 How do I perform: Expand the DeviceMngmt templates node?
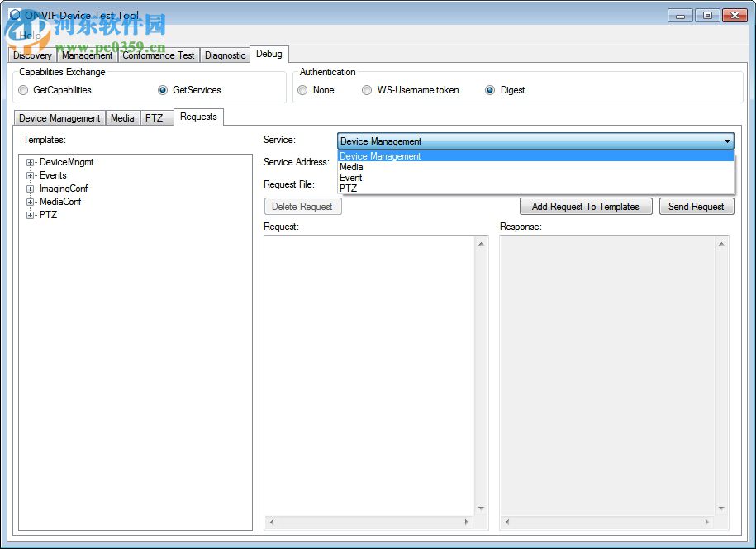pos(31,162)
